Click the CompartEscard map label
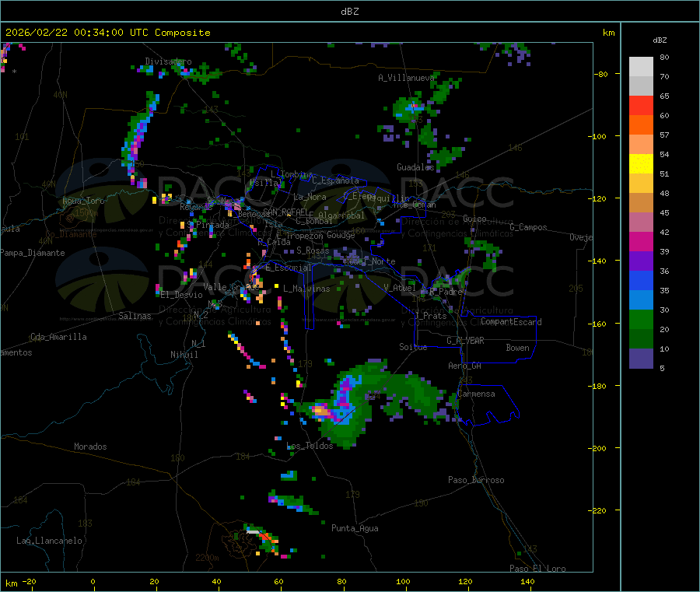This screenshot has height=592, width=700. click(511, 322)
